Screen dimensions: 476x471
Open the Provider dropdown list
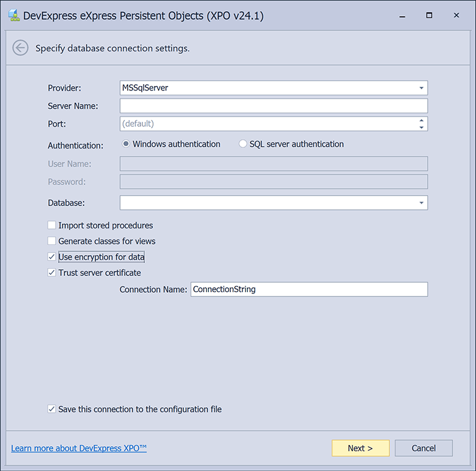(x=421, y=88)
